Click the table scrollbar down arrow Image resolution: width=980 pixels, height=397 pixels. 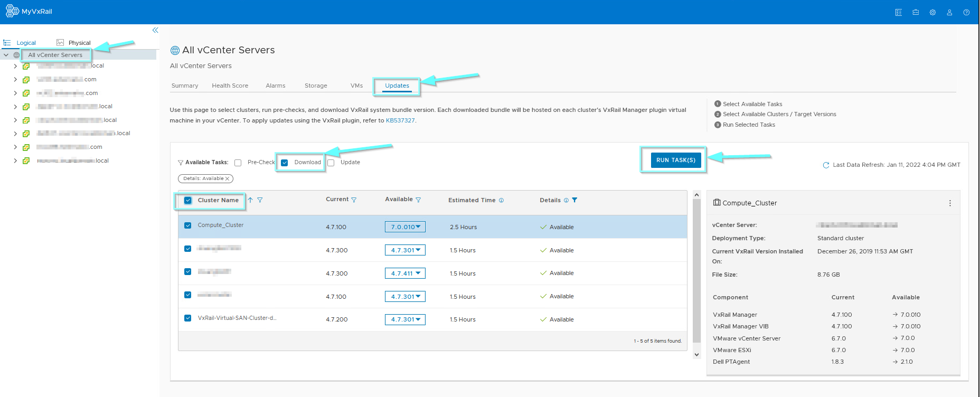click(696, 355)
